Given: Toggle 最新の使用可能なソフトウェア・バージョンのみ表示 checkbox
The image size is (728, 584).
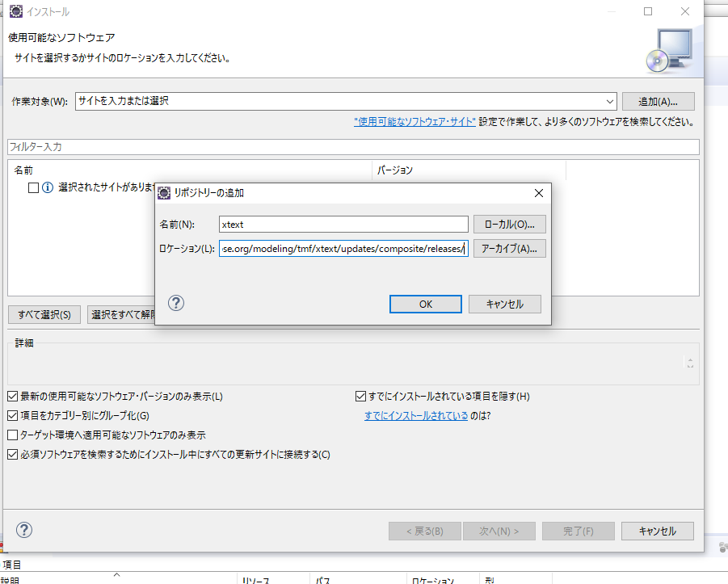Looking at the screenshot, I should [x=12, y=397].
